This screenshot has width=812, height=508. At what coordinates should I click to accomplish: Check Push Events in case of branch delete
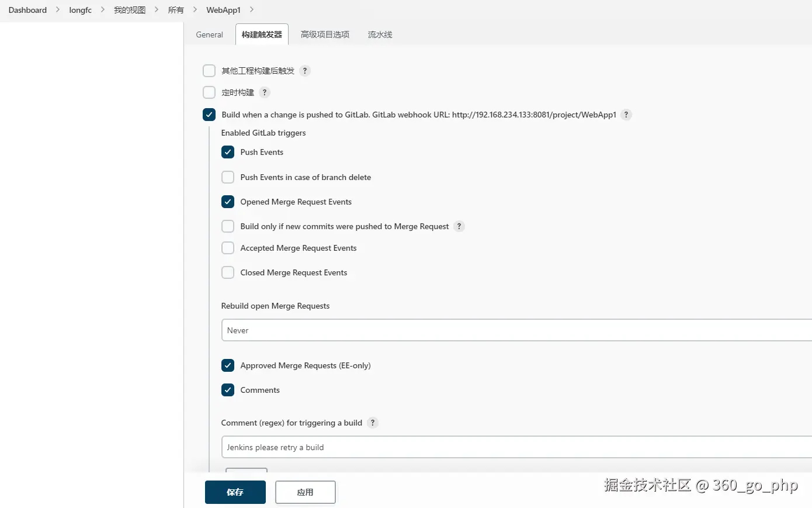228,177
